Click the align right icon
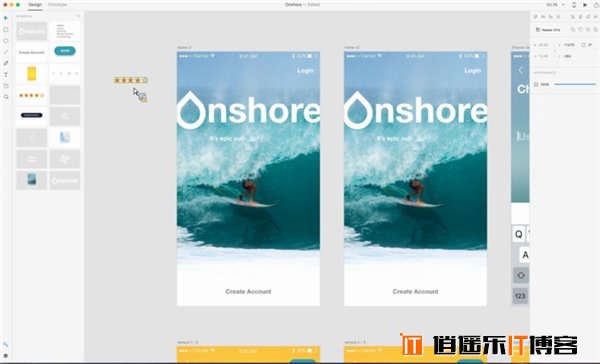Image resolution: width=600 pixels, height=364 pixels. coord(588,17)
